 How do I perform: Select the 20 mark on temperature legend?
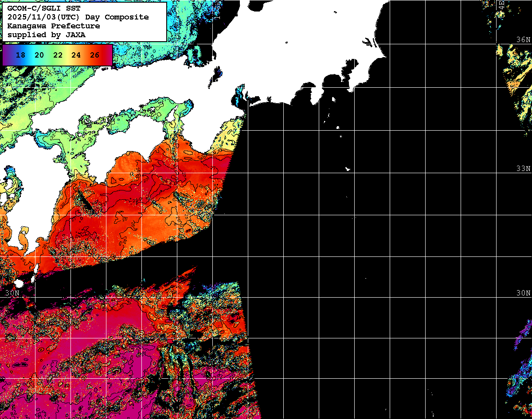39,55
